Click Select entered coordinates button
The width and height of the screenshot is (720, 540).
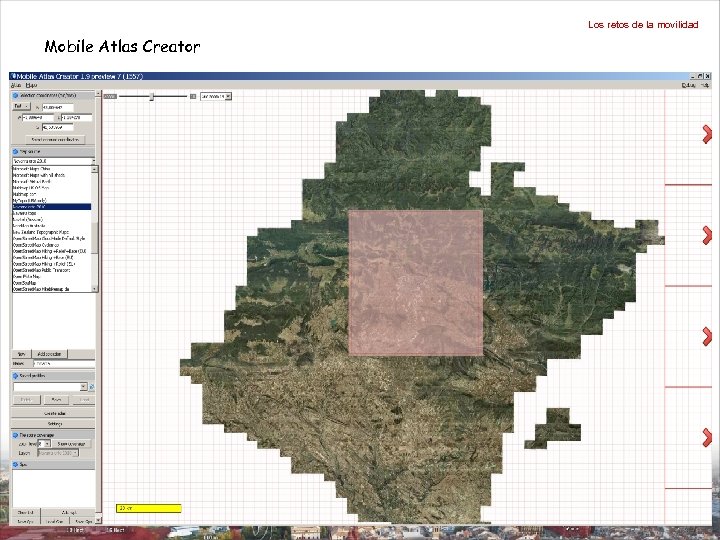click(55, 140)
